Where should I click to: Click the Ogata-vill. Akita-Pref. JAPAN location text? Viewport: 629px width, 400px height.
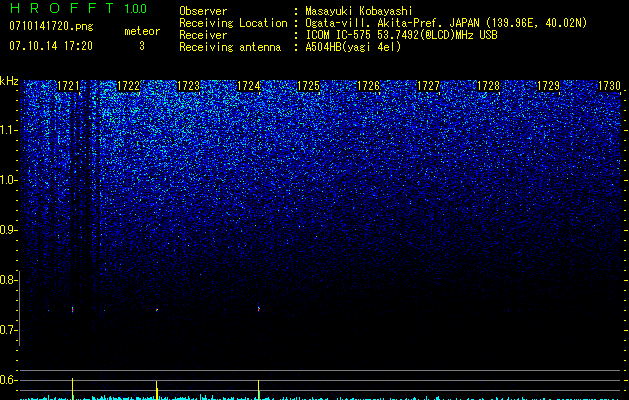coord(446,23)
